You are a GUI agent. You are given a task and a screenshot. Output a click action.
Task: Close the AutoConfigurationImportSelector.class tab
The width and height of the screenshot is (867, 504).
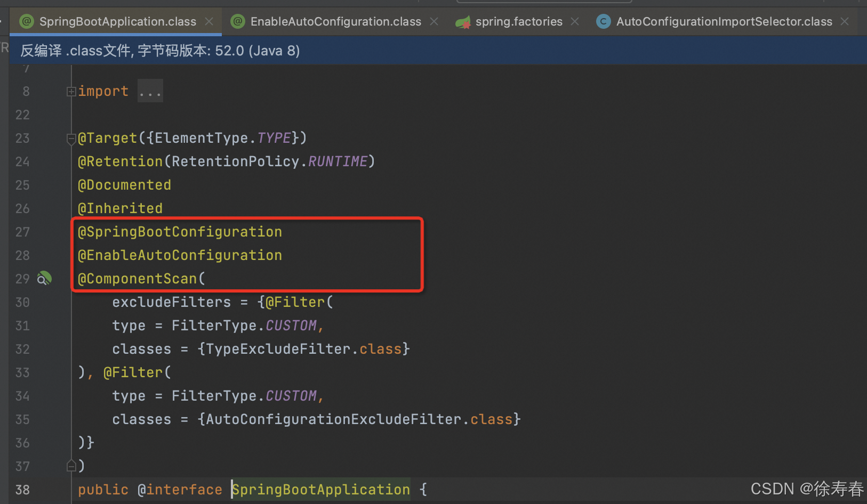pos(845,21)
